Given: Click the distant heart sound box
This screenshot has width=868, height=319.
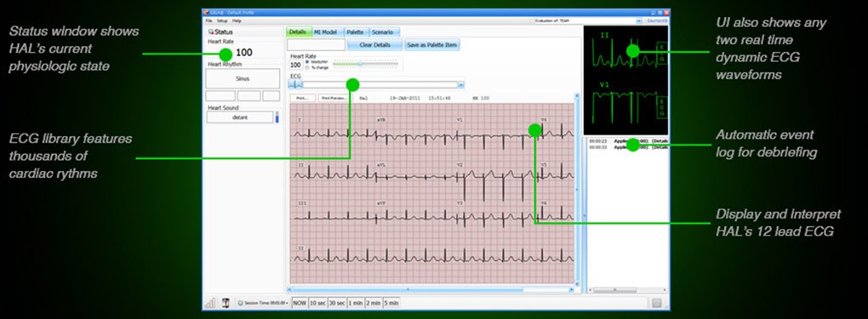Looking at the screenshot, I should (x=240, y=117).
